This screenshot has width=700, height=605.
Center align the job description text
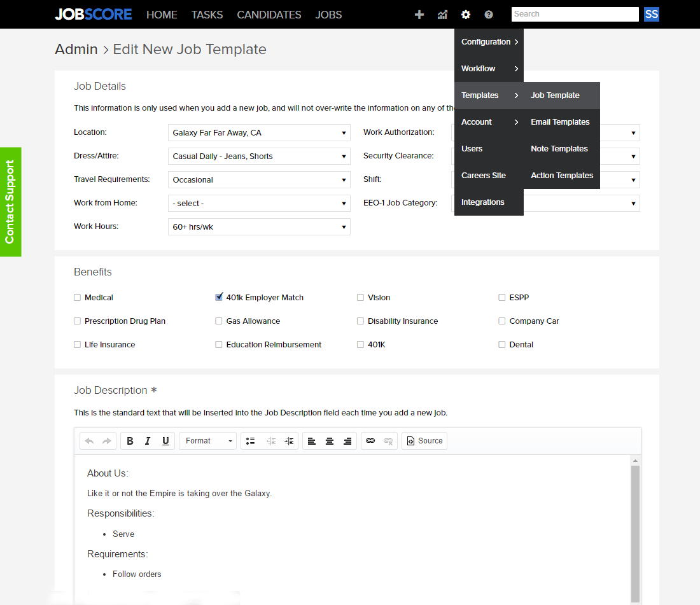(329, 440)
